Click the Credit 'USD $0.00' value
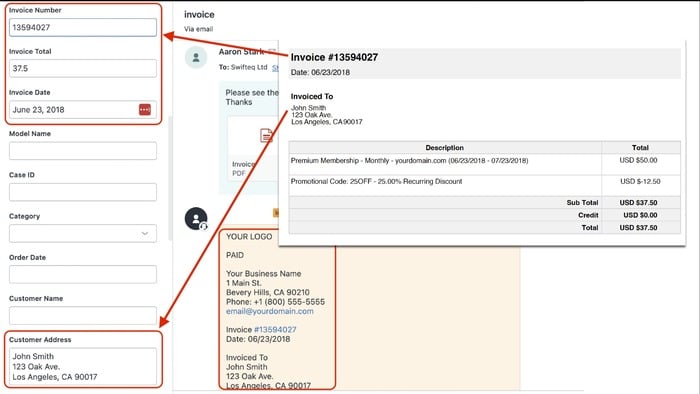 (640, 215)
